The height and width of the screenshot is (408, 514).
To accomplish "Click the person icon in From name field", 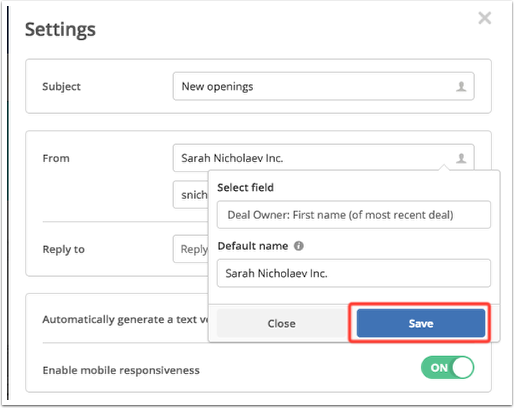I will 461,158.
